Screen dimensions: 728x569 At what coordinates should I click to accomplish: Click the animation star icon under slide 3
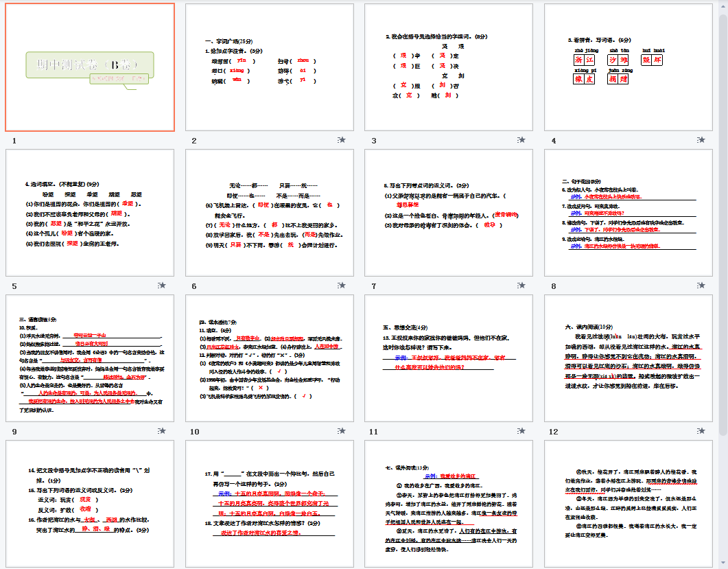tap(521, 140)
